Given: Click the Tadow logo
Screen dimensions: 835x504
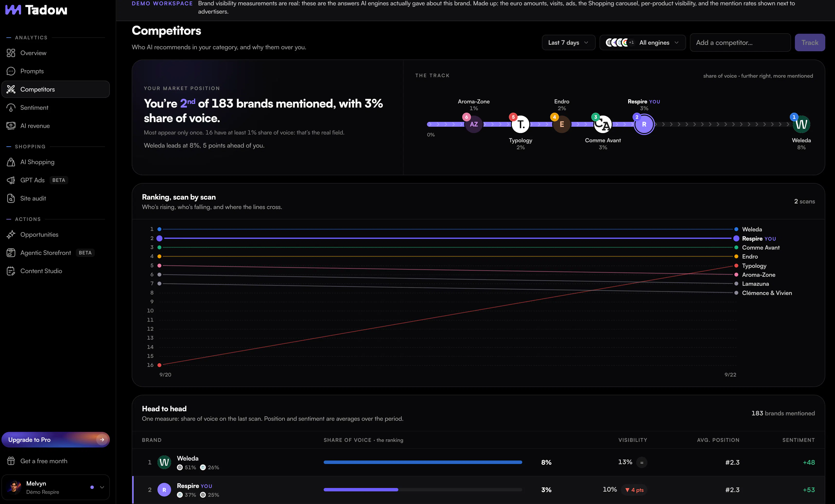Looking at the screenshot, I should [x=36, y=10].
